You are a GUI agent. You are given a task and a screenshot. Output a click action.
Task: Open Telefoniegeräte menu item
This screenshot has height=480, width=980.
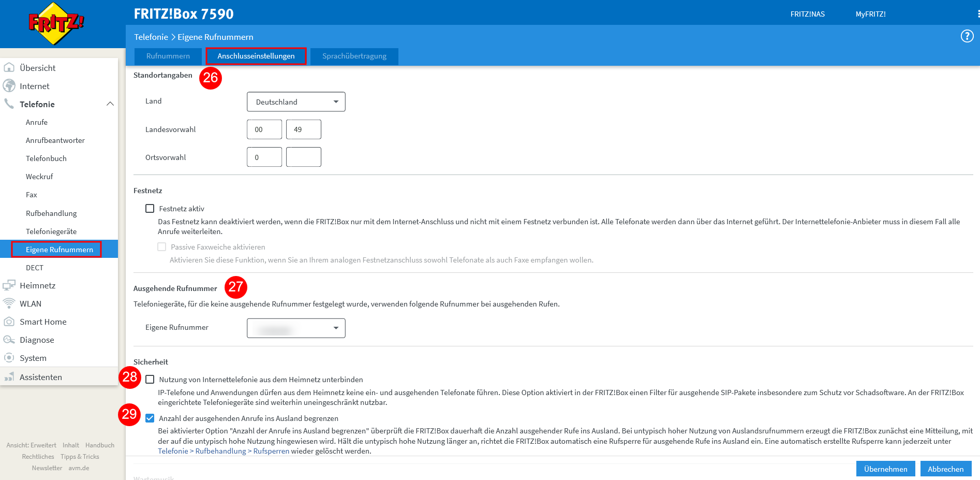[x=51, y=231]
